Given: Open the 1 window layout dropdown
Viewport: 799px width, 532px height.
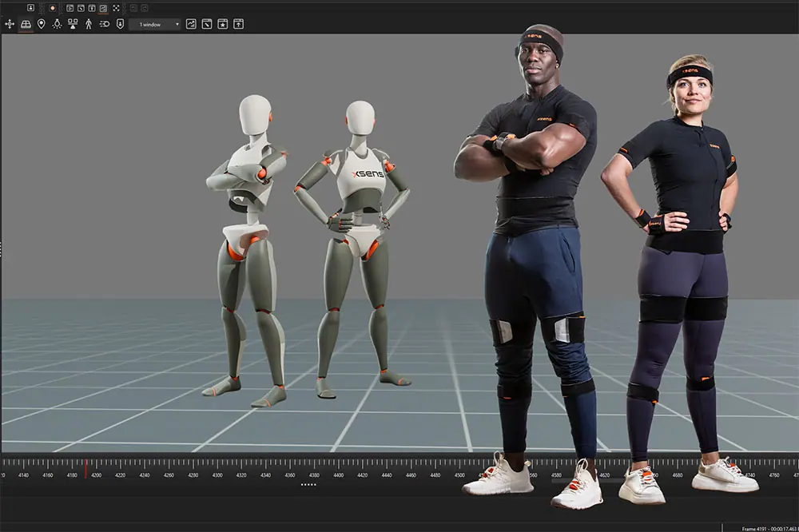Looking at the screenshot, I should (x=150, y=25).
